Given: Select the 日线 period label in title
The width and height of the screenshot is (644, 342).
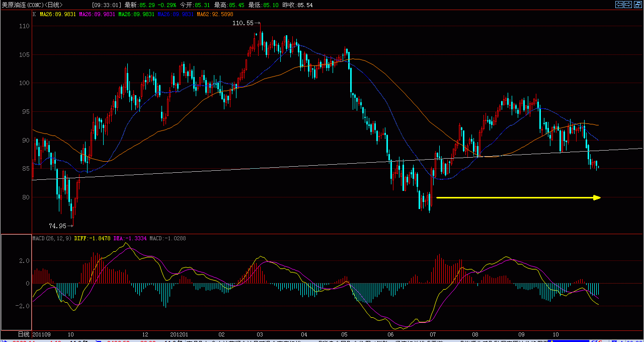Looking at the screenshot, I should coord(53,5).
